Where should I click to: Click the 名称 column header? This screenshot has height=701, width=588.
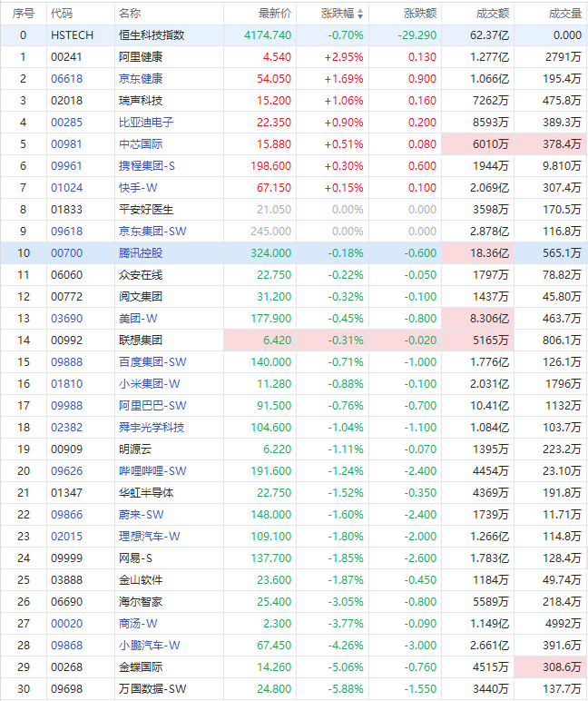[x=130, y=14]
